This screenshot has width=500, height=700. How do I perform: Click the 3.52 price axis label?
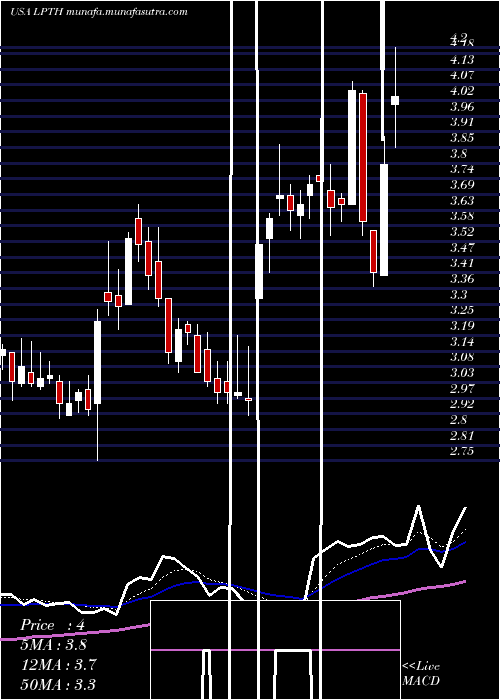click(462, 232)
